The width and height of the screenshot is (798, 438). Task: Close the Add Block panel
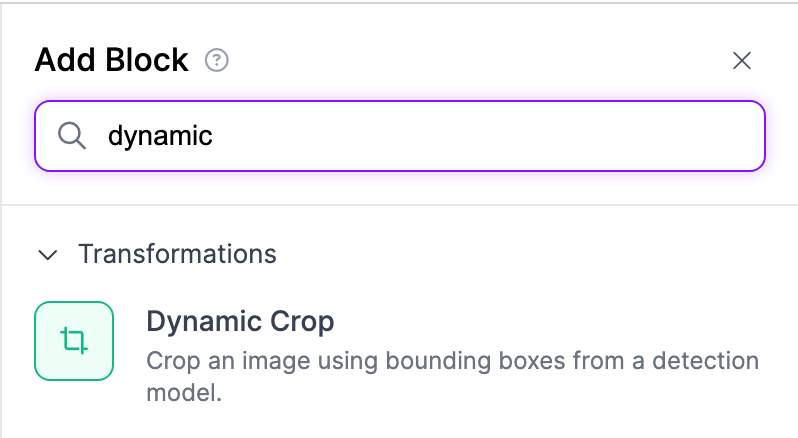(741, 61)
